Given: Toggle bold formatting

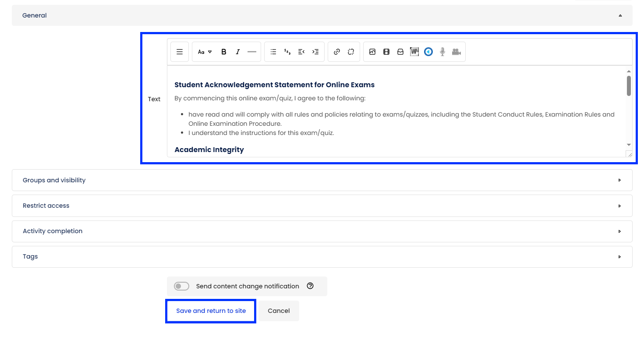Looking at the screenshot, I should click(224, 52).
